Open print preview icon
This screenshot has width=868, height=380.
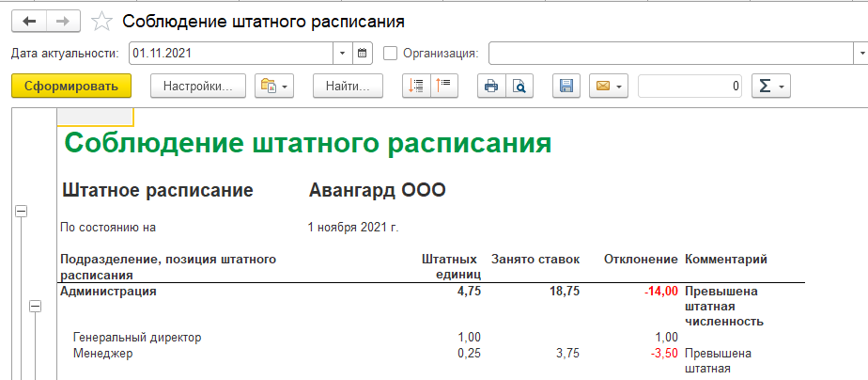(519, 87)
